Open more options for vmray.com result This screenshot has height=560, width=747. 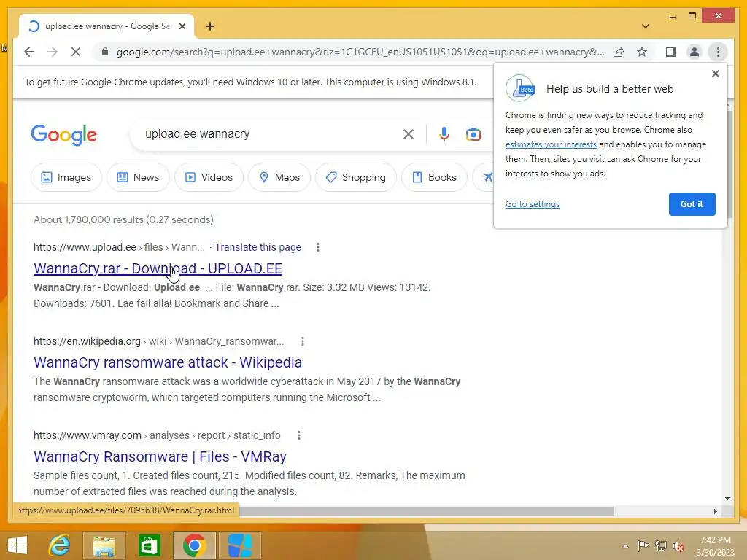pos(298,435)
